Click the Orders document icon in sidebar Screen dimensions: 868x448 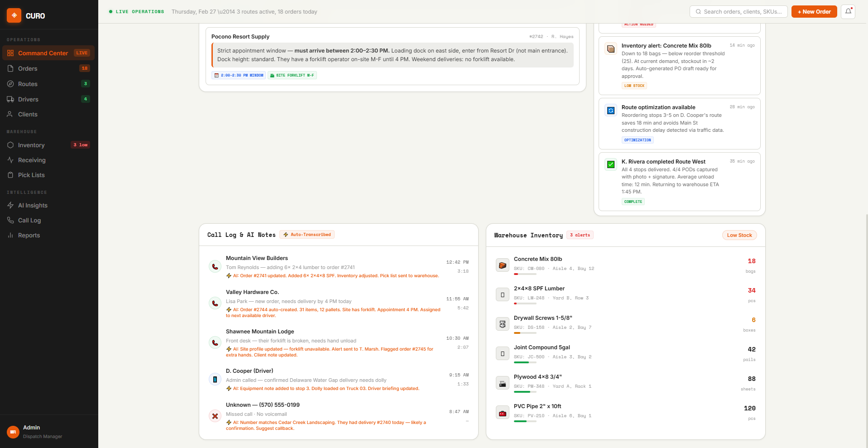[10, 68]
